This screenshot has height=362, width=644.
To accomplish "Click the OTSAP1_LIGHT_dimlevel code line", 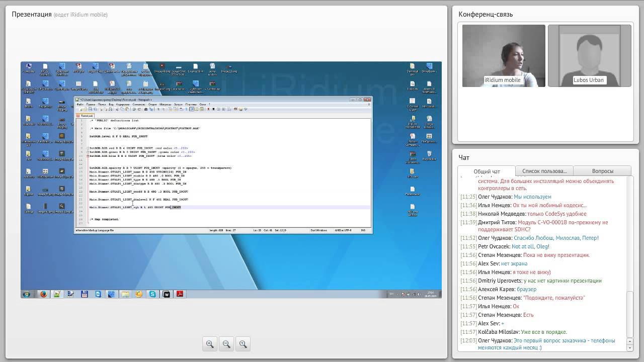I will coord(139,200).
